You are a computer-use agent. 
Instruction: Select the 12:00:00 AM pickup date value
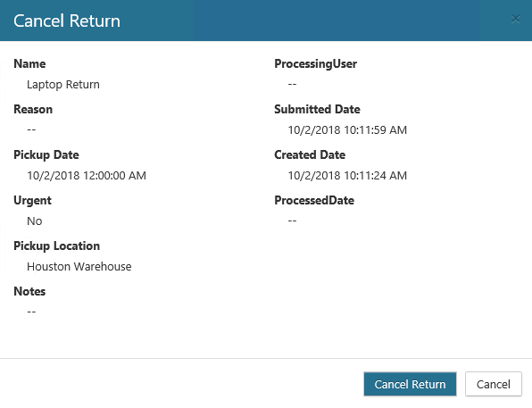[87, 176]
